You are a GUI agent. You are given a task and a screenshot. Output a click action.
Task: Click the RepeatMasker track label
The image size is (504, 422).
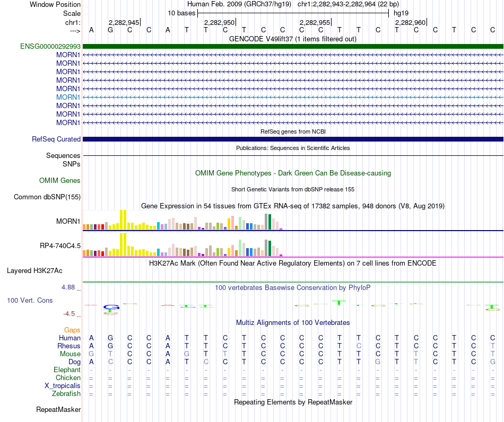(x=58, y=409)
